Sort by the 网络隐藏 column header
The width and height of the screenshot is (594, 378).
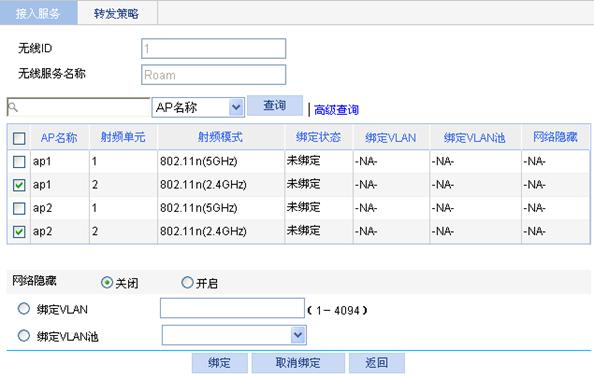[x=555, y=137]
